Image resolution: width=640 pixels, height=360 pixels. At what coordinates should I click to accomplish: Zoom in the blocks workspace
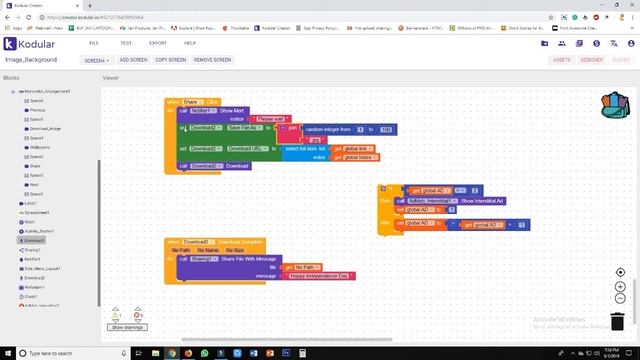(620, 287)
